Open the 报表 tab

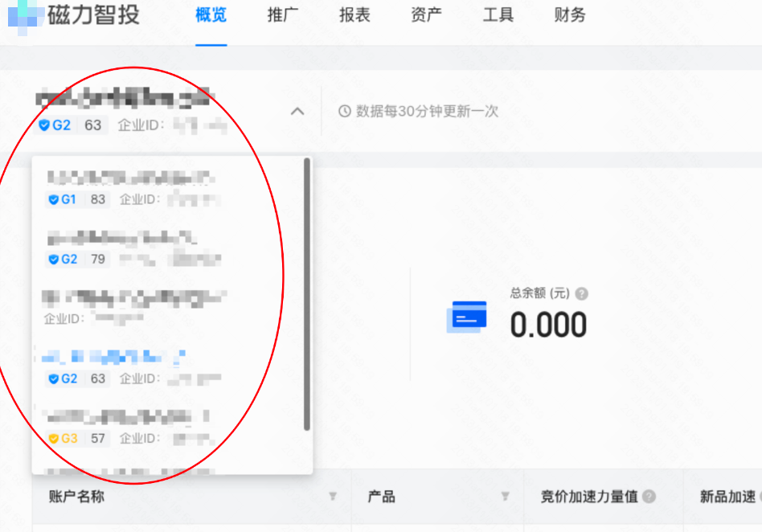[x=354, y=15]
